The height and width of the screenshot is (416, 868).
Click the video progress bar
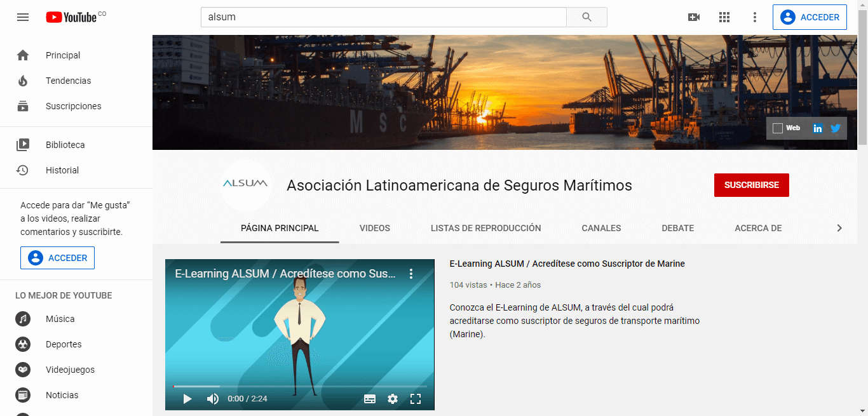tap(300, 386)
